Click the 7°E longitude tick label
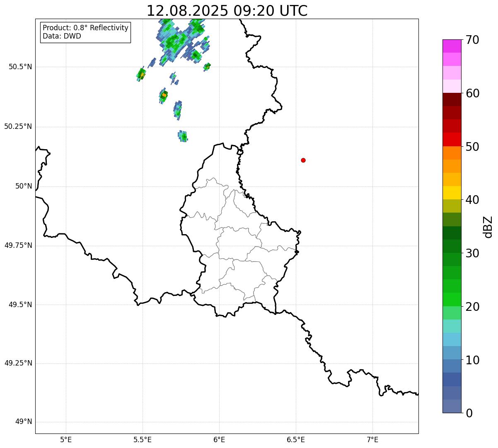 (x=373, y=439)
